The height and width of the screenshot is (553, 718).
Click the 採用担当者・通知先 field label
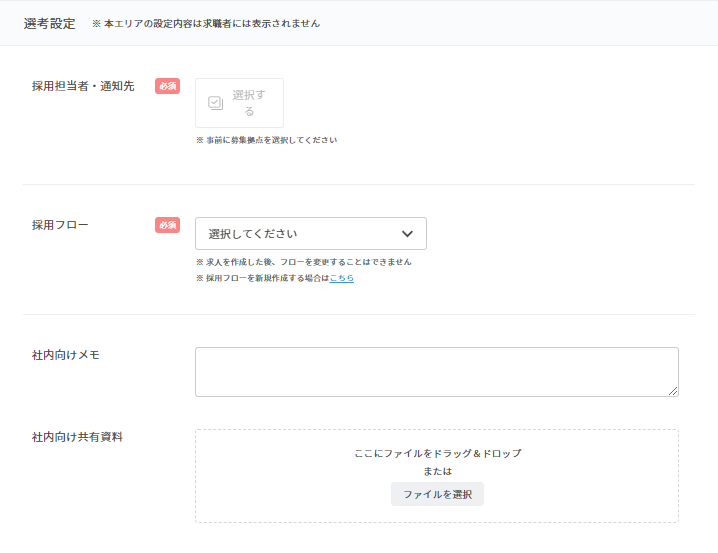click(83, 86)
